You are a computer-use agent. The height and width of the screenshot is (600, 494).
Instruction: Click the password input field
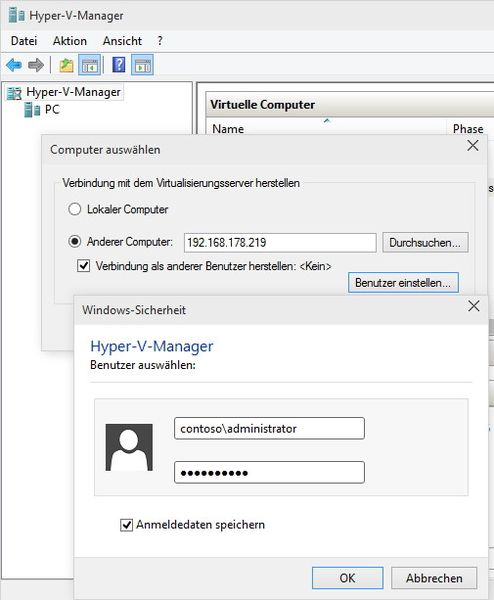click(269, 473)
